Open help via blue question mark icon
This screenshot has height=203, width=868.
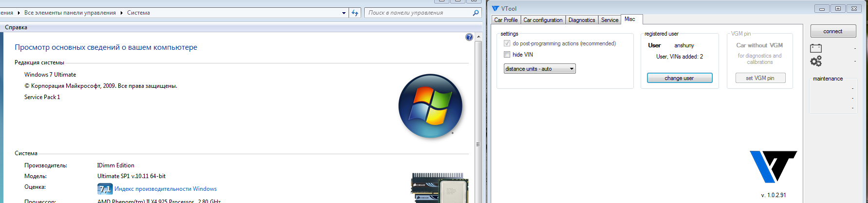pos(469,37)
